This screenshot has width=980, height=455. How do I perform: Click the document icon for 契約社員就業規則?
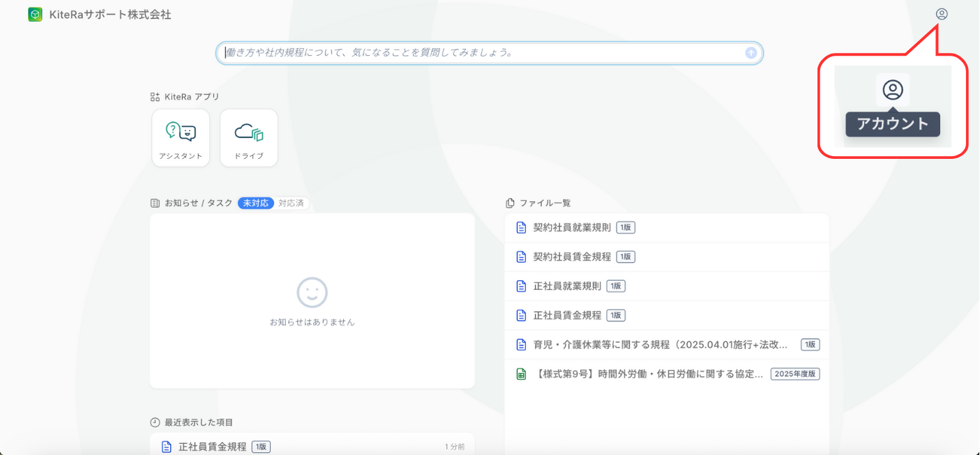tap(521, 227)
